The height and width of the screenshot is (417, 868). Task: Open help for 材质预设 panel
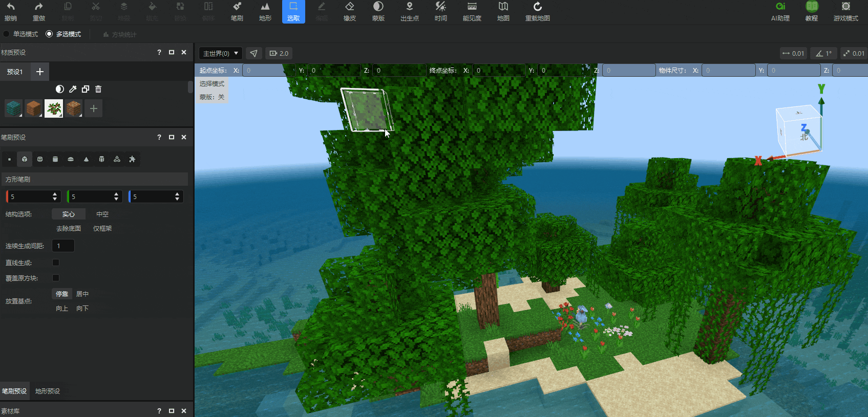pyautogui.click(x=159, y=52)
